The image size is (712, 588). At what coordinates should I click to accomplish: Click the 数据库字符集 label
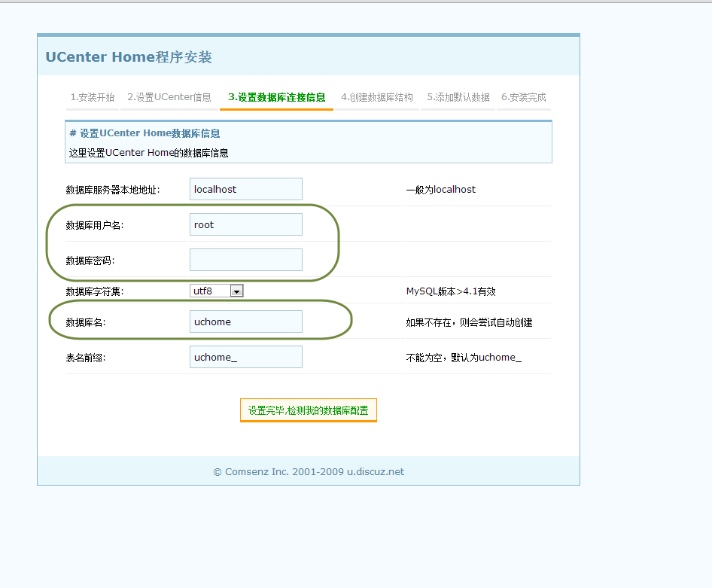[x=95, y=291]
